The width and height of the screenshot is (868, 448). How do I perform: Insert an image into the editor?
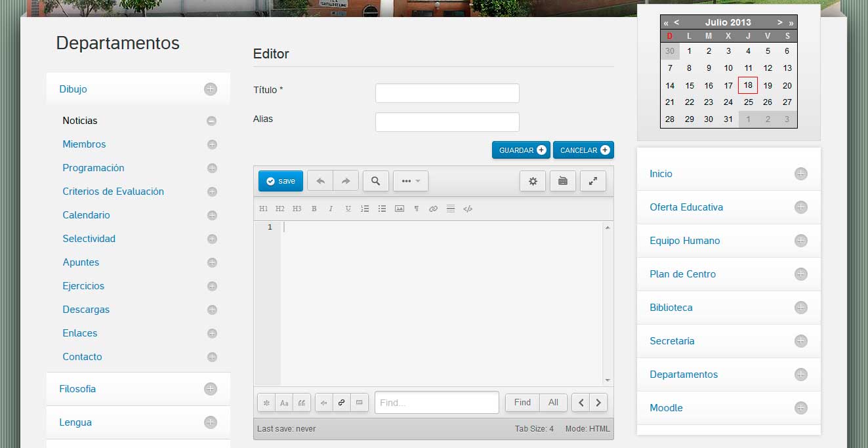coord(400,209)
